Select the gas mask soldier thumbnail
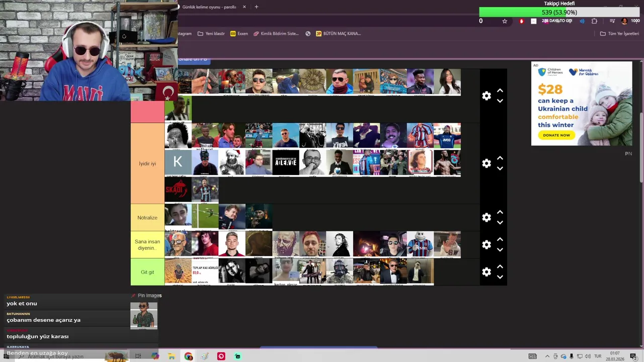Image resolution: width=644 pixels, height=362 pixels. [340, 271]
